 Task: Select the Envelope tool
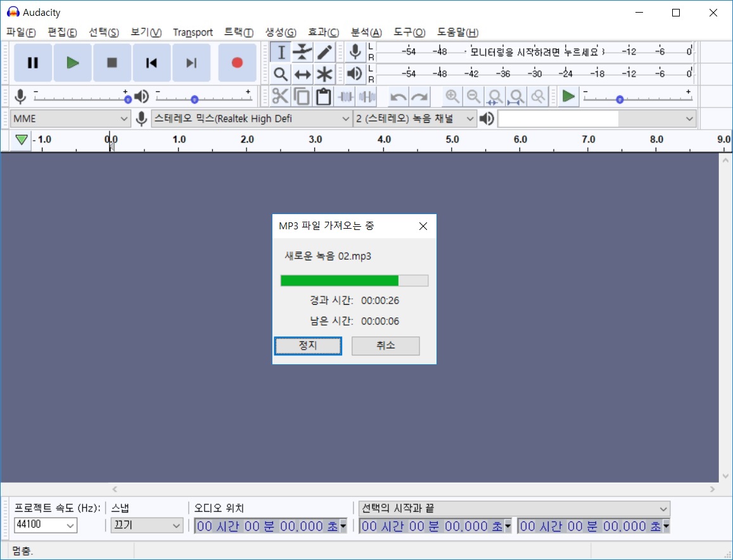point(302,52)
